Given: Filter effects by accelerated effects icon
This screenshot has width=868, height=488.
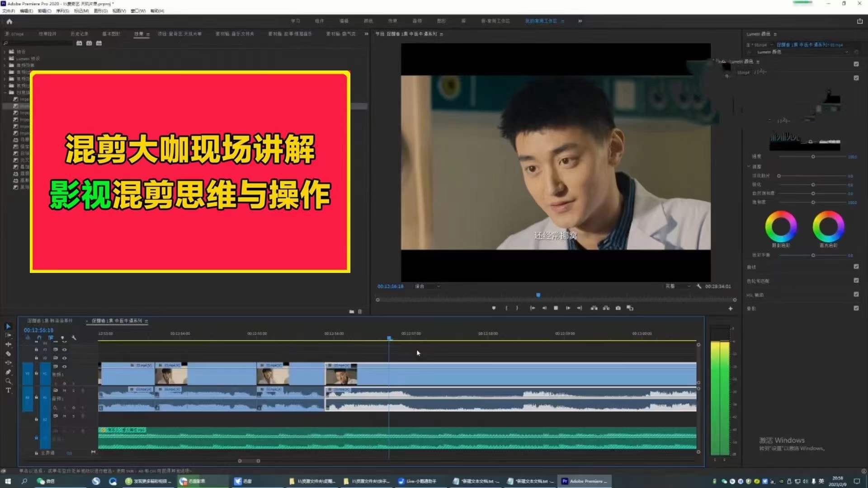Looking at the screenshot, I should coord(79,43).
